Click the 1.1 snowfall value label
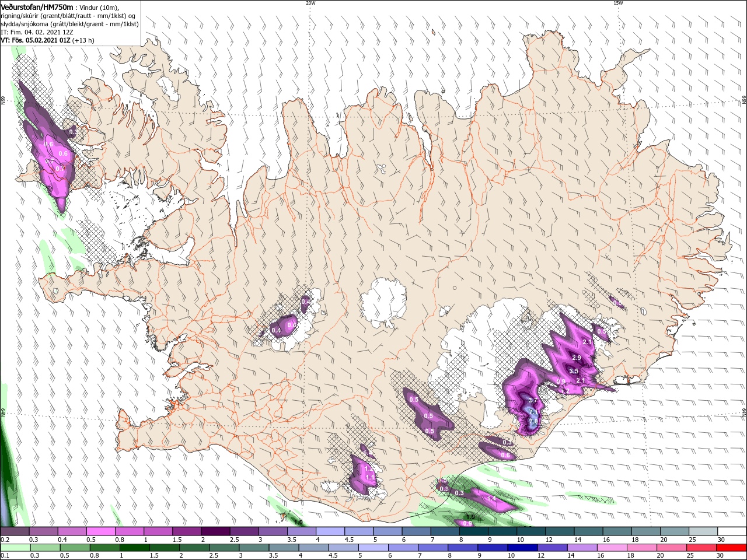The width and height of the screenshot is (747, 560). coord(369,477)
